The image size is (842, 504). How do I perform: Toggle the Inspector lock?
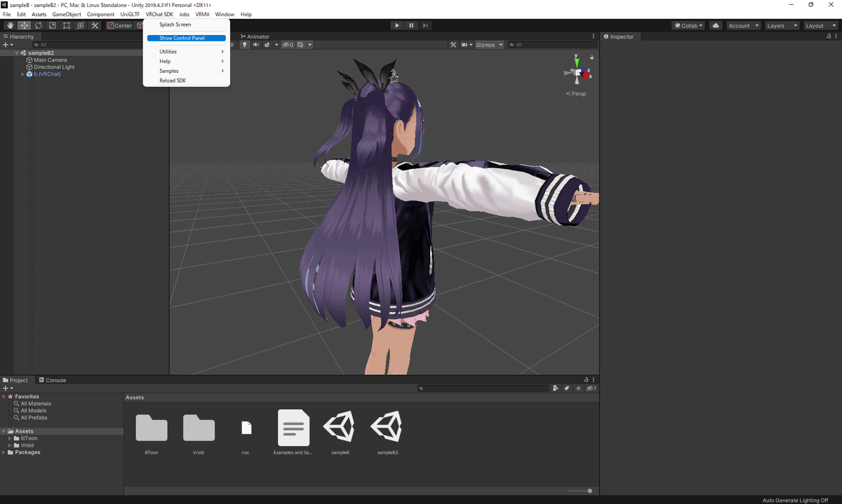(828, 36)
